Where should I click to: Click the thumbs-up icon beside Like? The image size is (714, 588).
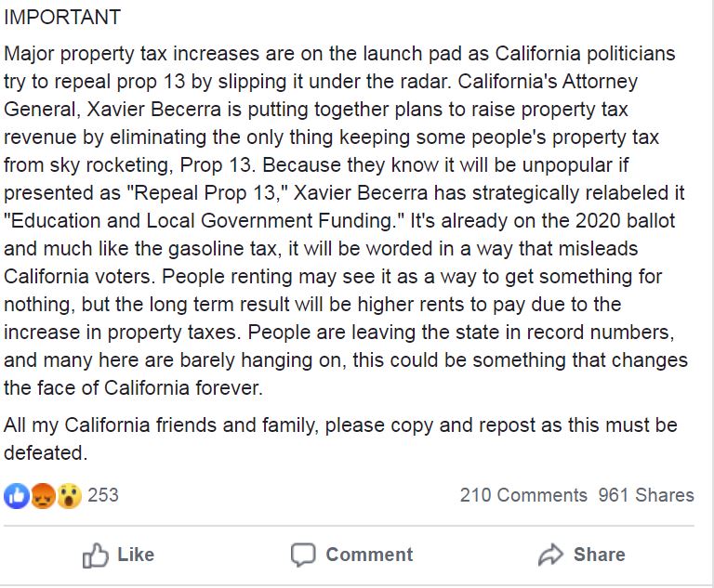pyautogui.click(x=96, y=555)
